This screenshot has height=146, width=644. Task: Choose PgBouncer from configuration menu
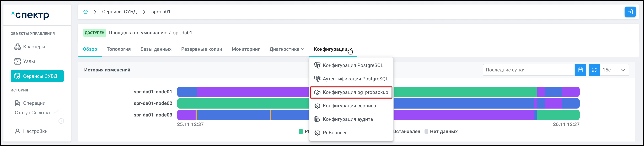pyautogui.click(x=335, y=133)
